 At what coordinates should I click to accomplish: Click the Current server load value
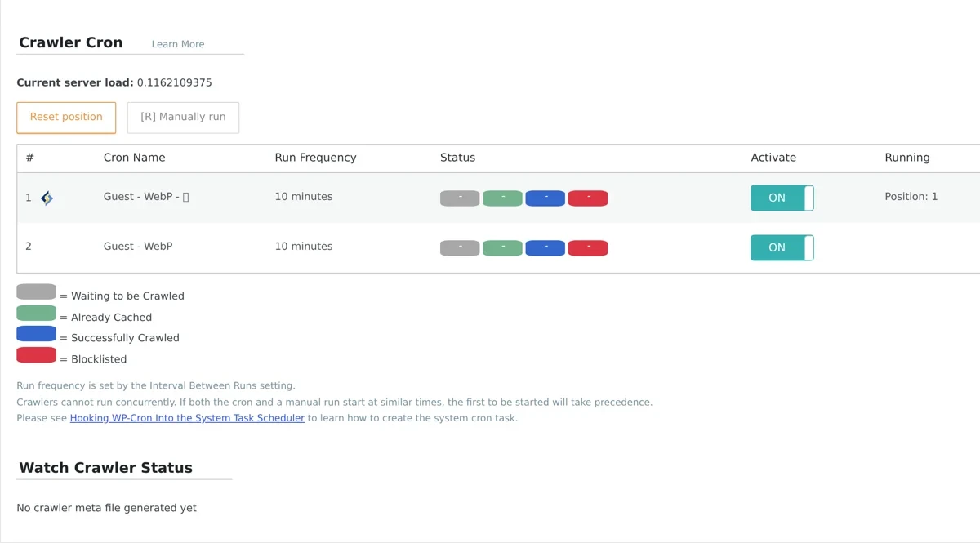click(x=175, y=82)
